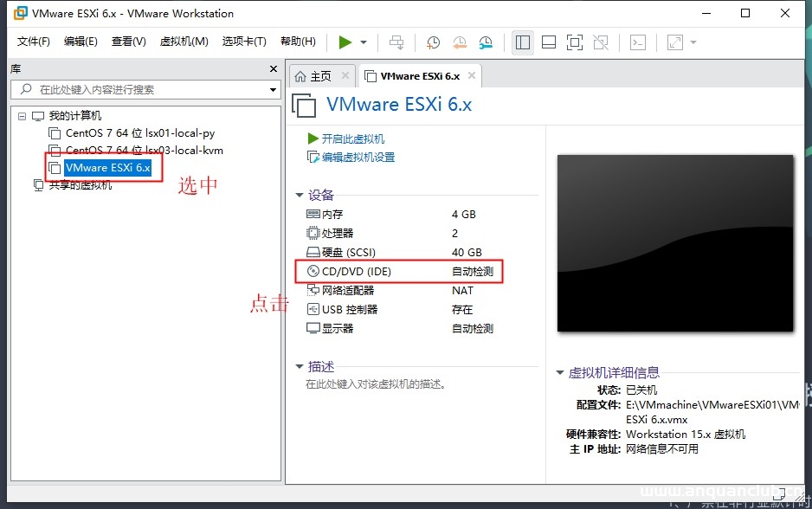Viewport: 812px width, 509px height.
Task: Toggle the thumbnail bar display
Action: click(x=549, y=42)
